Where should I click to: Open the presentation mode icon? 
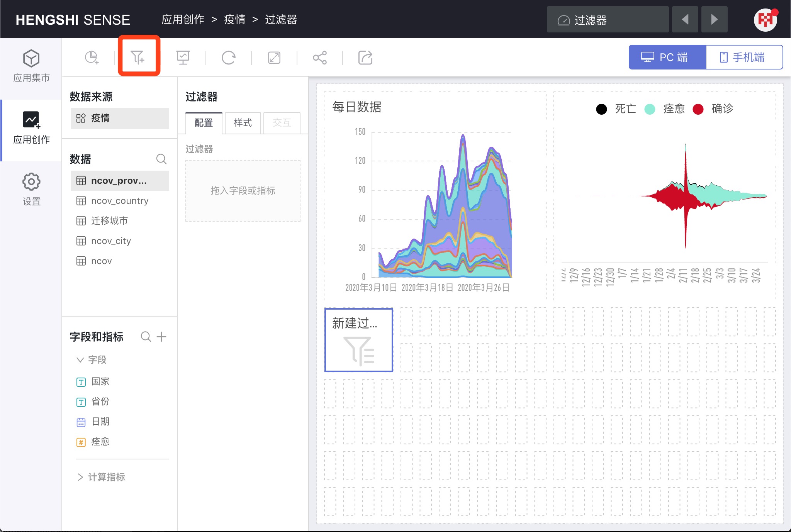pos(183,58)
